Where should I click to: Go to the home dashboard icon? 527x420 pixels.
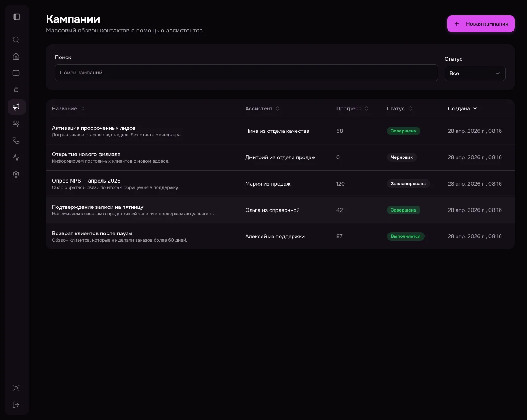point(16,56)
